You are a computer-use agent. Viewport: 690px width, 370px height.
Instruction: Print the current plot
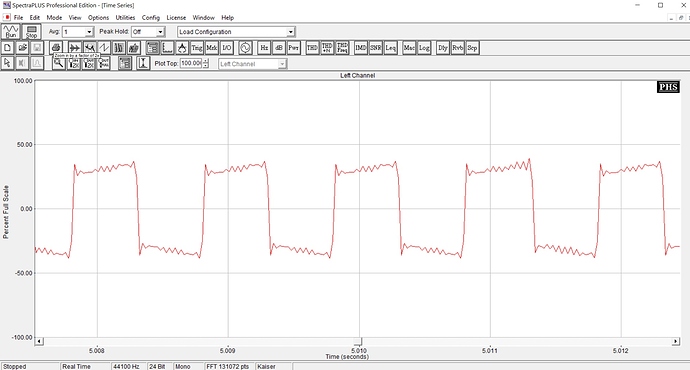(55, 48)
